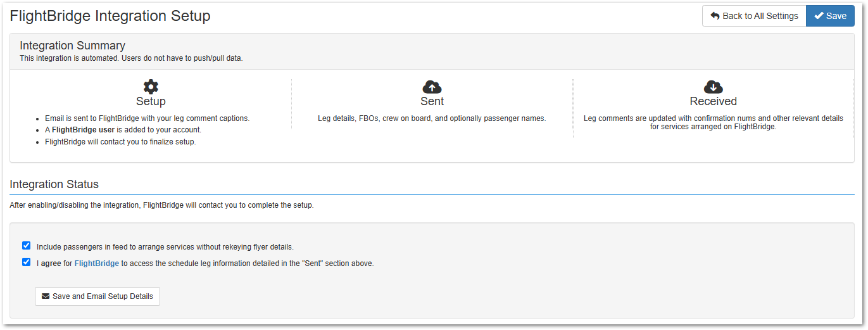The height and width of the screenshot is (330, 868).
Task: Select the Sent column heading
Action: coord(432,101)
